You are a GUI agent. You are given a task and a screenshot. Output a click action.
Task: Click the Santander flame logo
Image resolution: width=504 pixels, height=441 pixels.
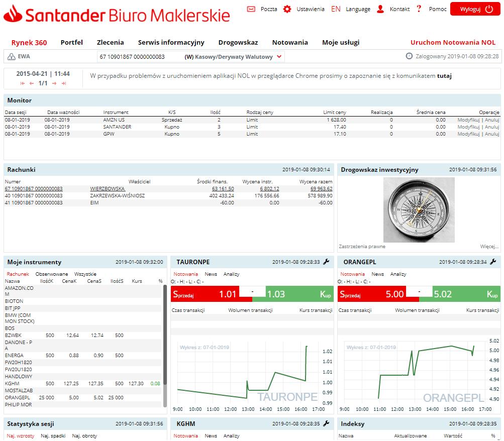click(13, 14)
